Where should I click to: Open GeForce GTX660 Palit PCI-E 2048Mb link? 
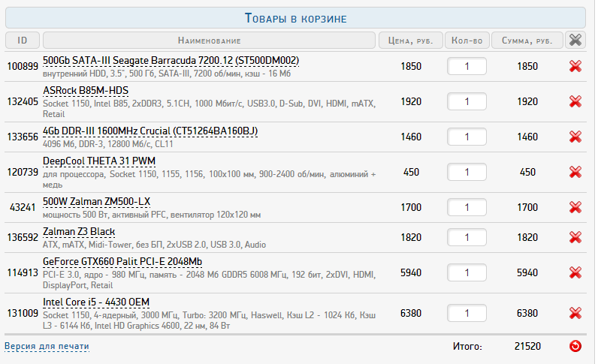(122, 262)
